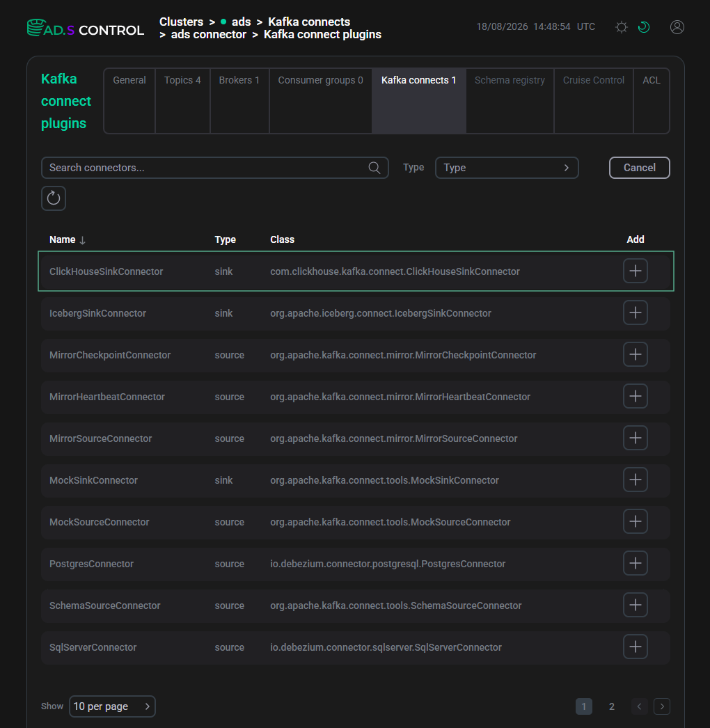Add the MirrorCheckpointConnector plugin
Image resolution: width=710 pixels, height=728 pixels.
[636, 355]
